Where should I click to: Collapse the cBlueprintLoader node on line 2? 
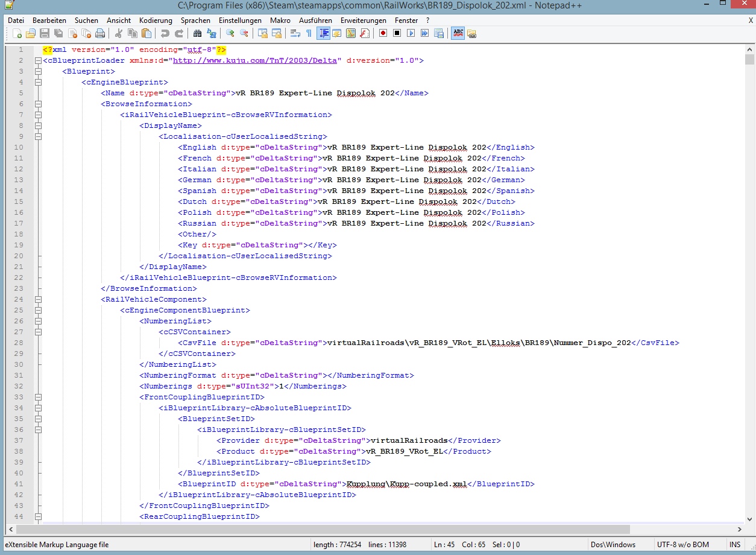click(38, 60)
